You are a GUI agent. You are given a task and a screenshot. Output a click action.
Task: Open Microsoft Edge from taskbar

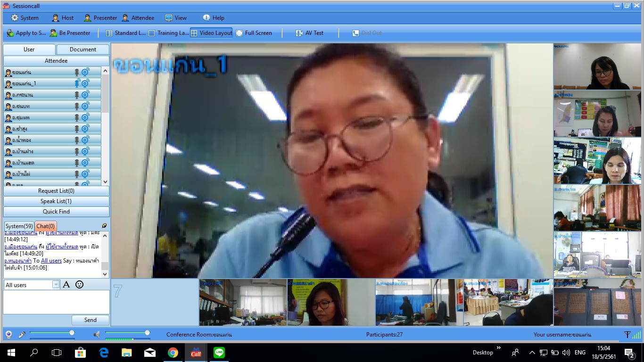104,353
